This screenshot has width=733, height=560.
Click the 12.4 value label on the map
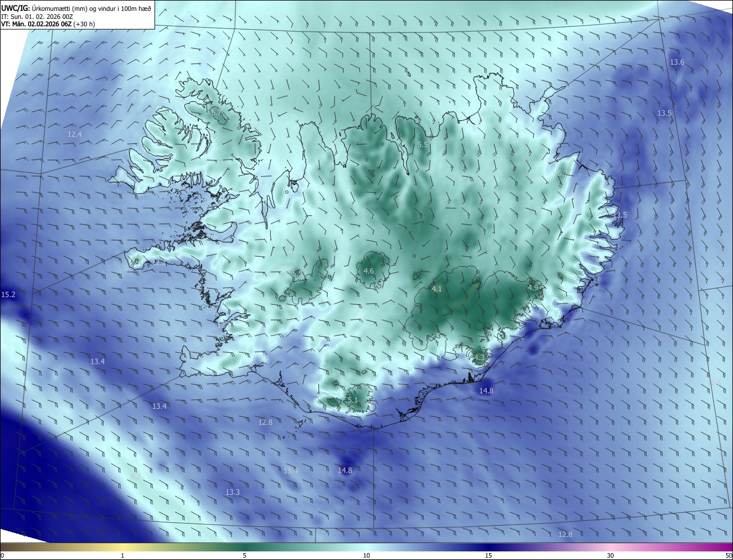(x=74, y=134)
